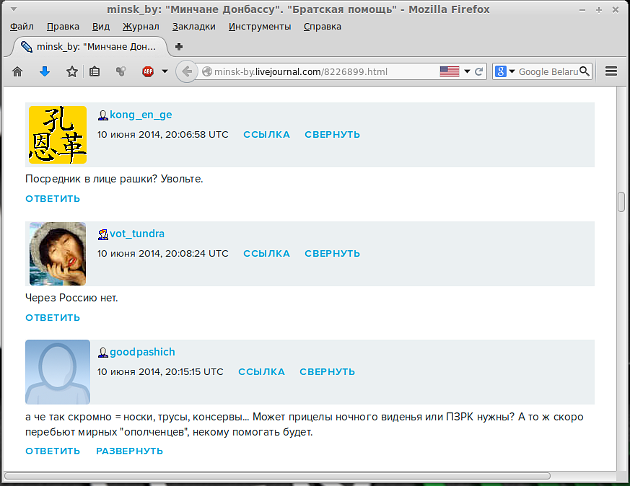630x486 pixels.
Task: Open the Журнал menu
Action: 140,26
